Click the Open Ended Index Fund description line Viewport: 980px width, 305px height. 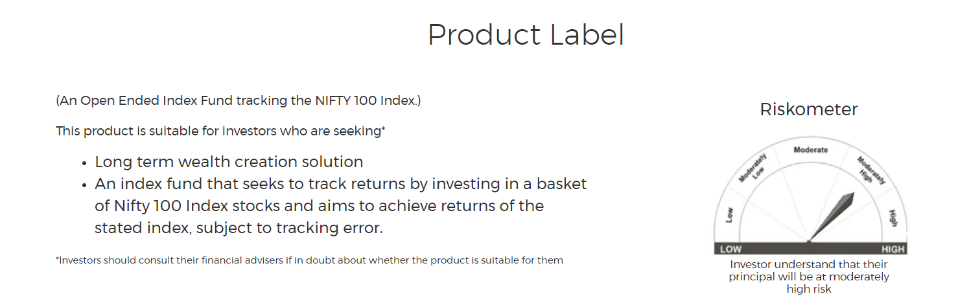pos(239,101)
